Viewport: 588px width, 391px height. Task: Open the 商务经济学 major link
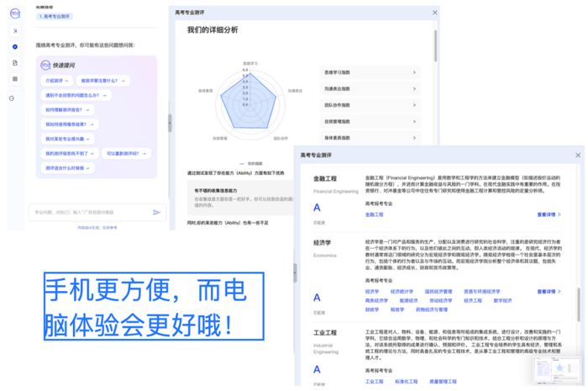tap(376, 300)
